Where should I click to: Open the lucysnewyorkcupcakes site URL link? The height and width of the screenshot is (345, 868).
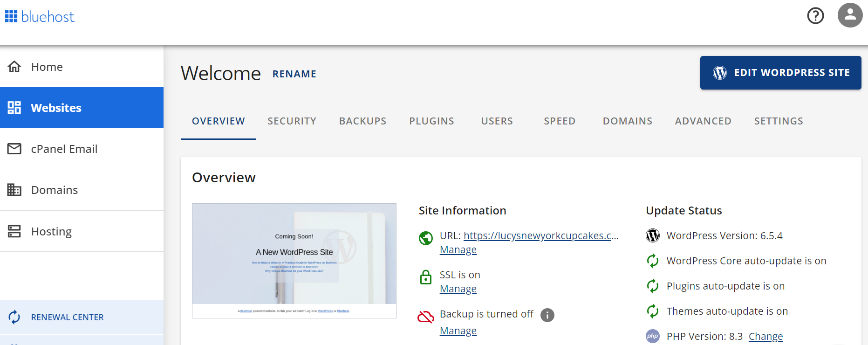(x=541, y=236)
